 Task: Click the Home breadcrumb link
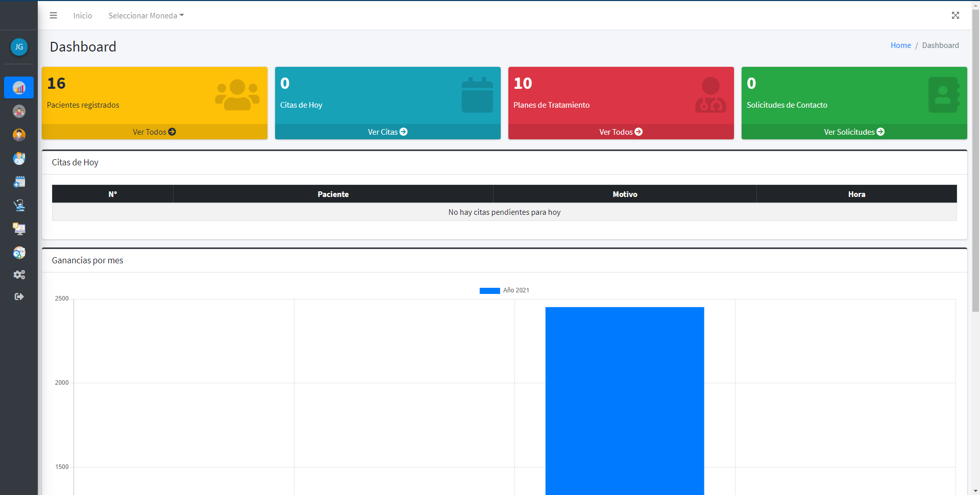[x=900, y=45]
